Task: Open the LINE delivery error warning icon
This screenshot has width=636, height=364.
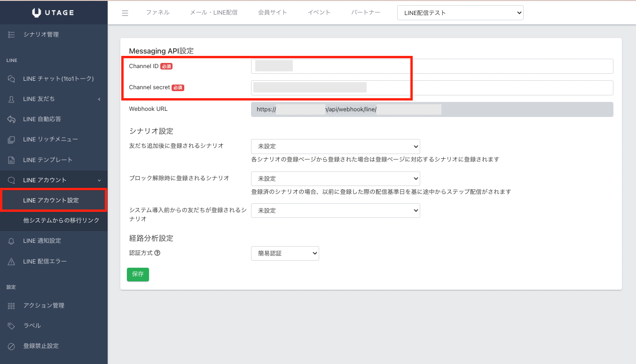Action: coord(12,262)
